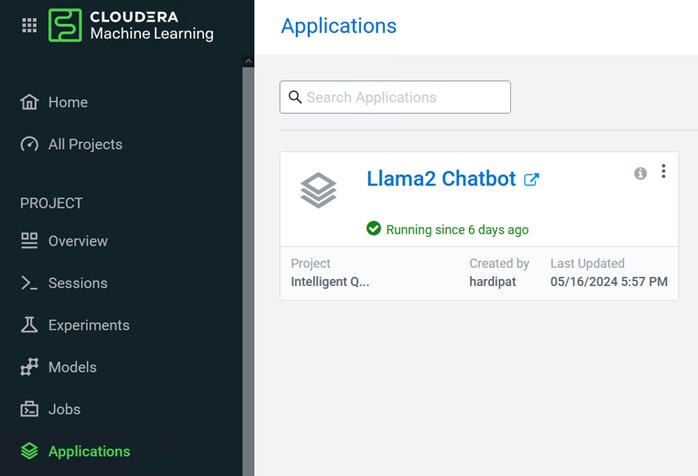Viewport: 698px width, 476px height.
Task: Open Llama2 Chatbot via external link icon
Action: pos(531,179)
